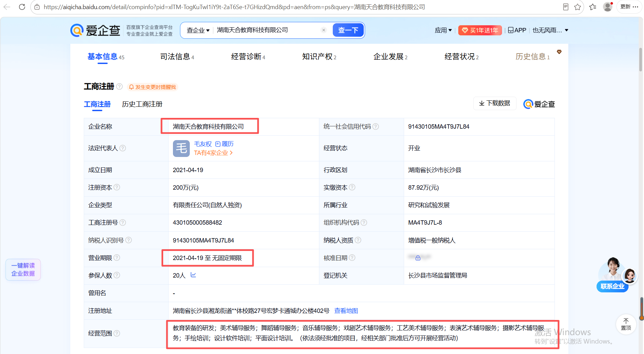Click help icon next to 核准日期
Image resolution: width=644 pixels, height=354 pixels.
click(352, 258)
